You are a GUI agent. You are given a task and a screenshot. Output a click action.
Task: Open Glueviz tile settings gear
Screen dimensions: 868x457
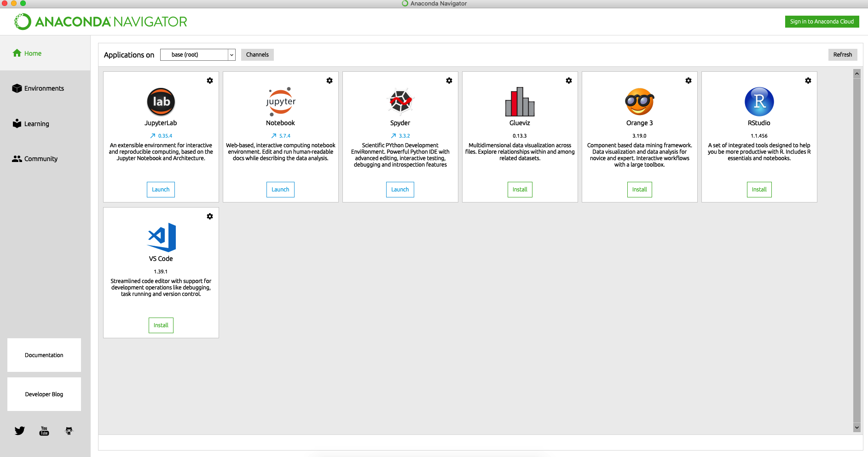(x=569, y=81)
